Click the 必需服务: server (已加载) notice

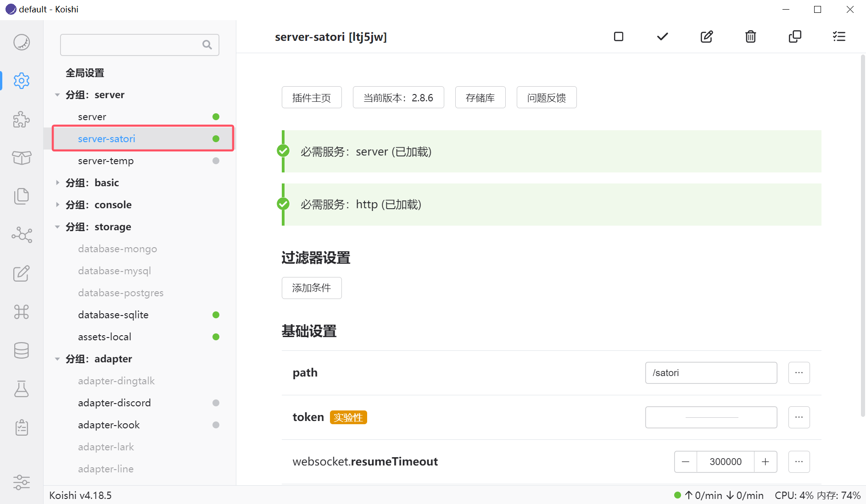552,151
